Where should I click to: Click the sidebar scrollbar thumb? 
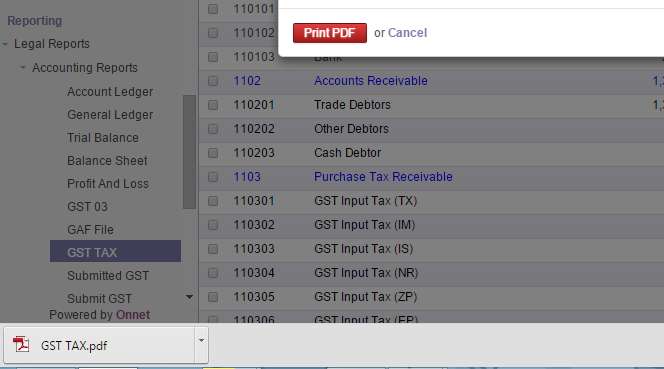pyautogui.click(x=189, y=152)
